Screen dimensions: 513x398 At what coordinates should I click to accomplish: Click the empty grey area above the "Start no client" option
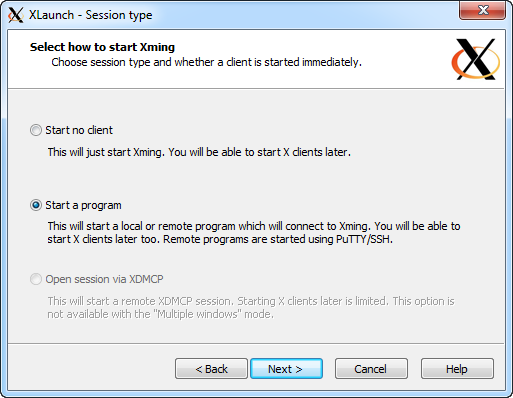[x=256, y=106]
